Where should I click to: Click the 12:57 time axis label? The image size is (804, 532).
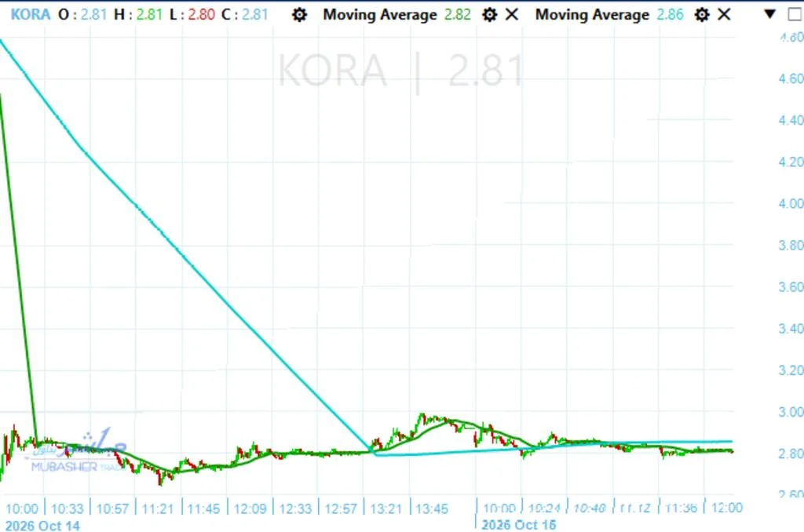click(x=341, y=509)
